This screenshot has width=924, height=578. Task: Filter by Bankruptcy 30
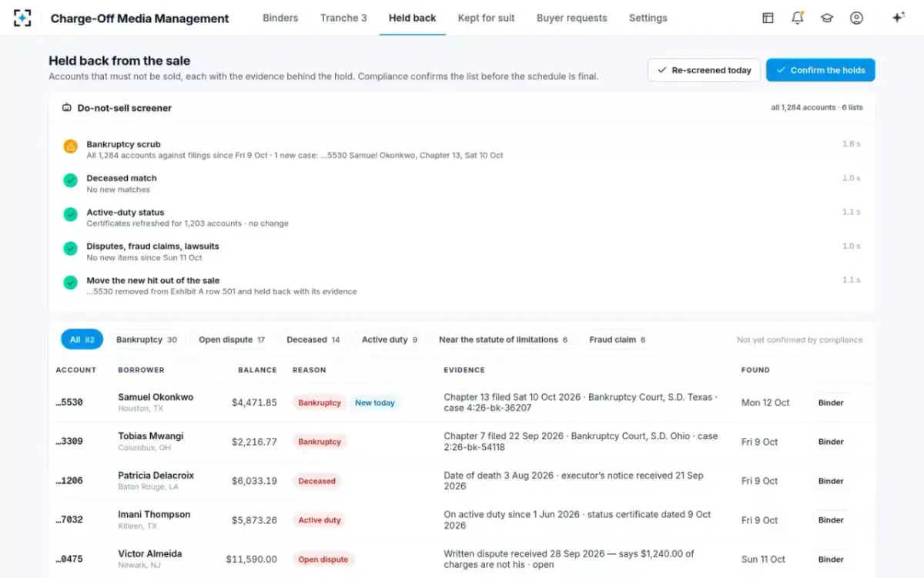point(146,340)
